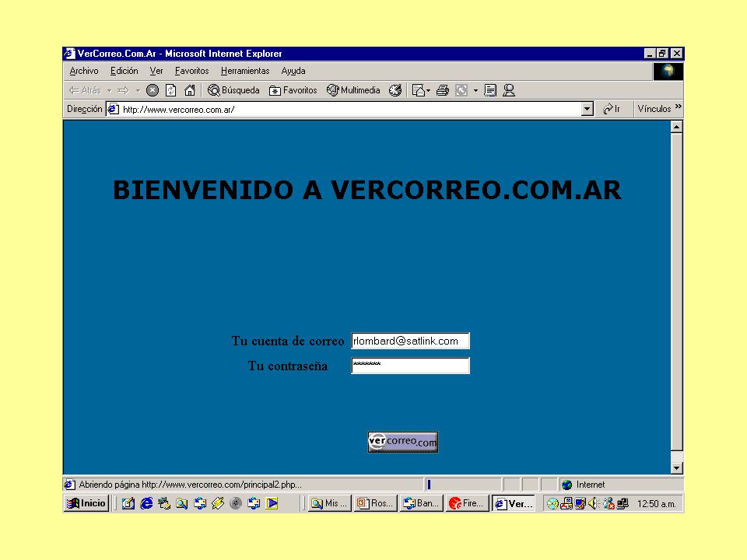Switch to the Ban... taskbar window
This screenshot has width=747, height=560.
[421, 503]
